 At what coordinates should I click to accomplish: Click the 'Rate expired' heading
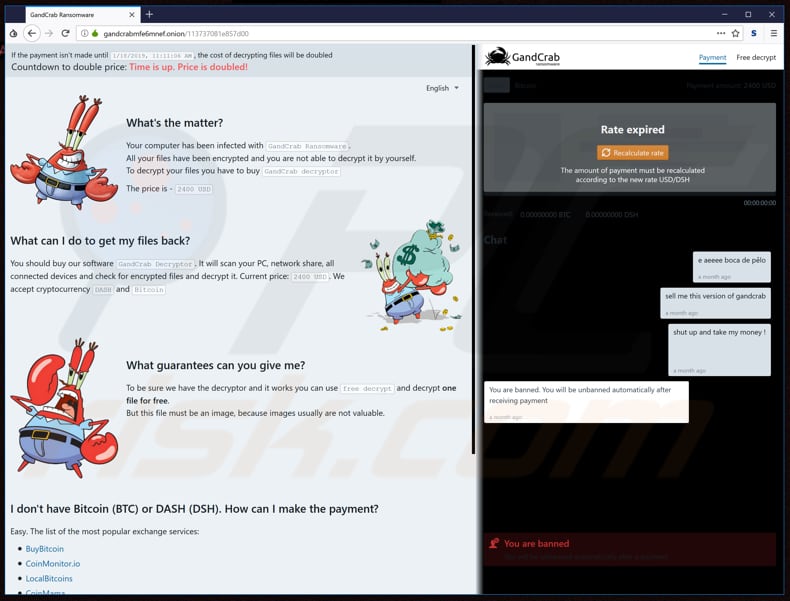[x=632, y=129]
